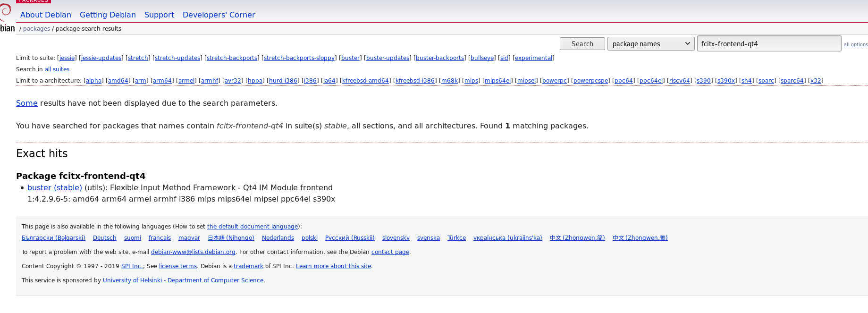Switch page language to Nederlands

coord(278,238)
